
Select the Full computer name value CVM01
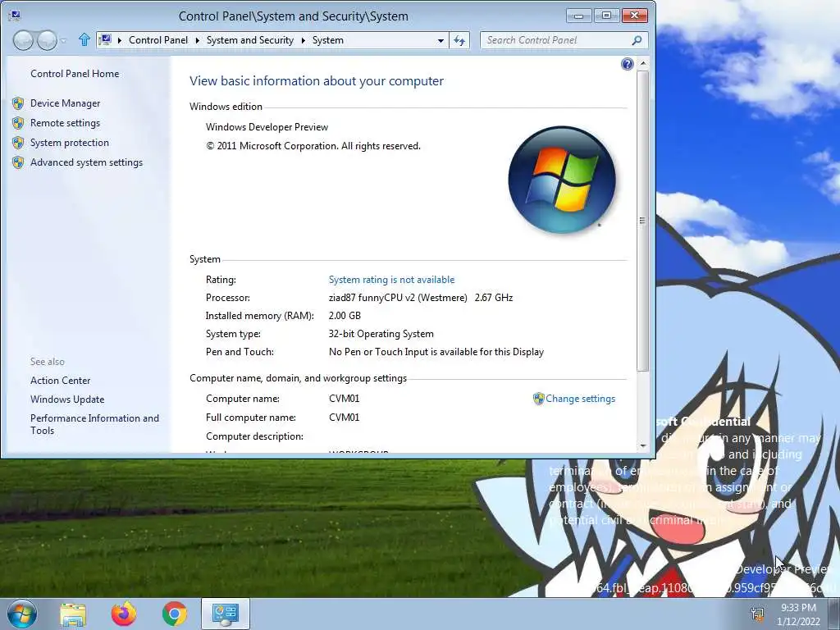point(344,418)
